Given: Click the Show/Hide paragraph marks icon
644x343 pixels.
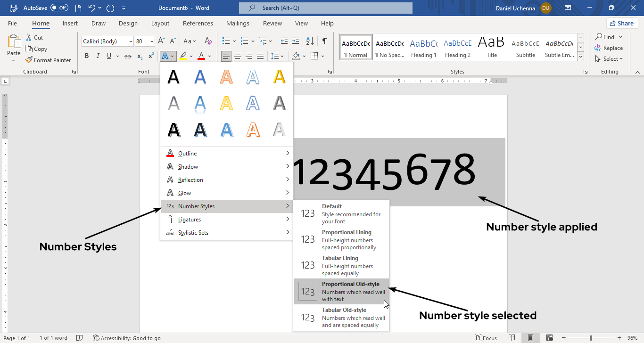Looking at the screenshot, I should click(324, 41).
